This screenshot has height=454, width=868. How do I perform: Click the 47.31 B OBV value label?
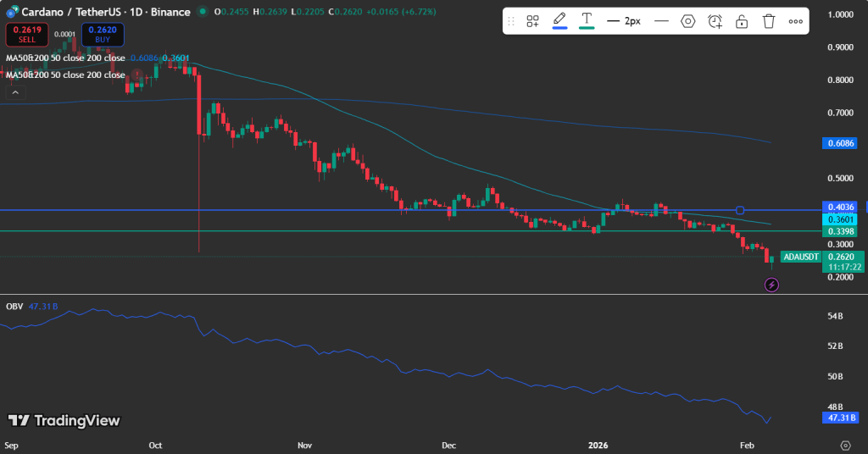pyautogui.click(x=840, y=418)
